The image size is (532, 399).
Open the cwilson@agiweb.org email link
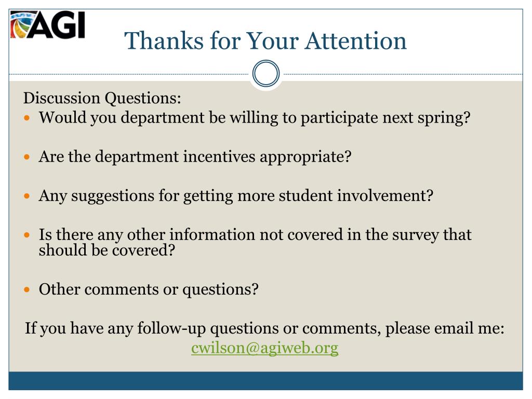coord(264,348)
